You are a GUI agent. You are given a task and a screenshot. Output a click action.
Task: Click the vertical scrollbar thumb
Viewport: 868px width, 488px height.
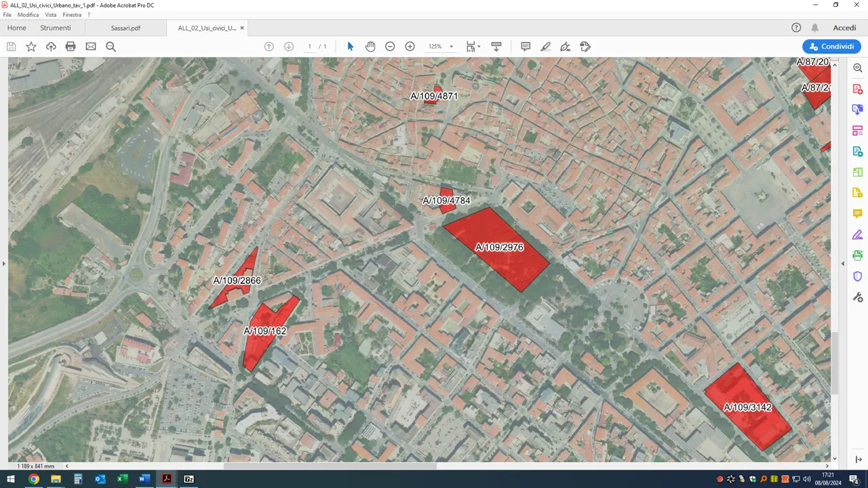(835, 363)
